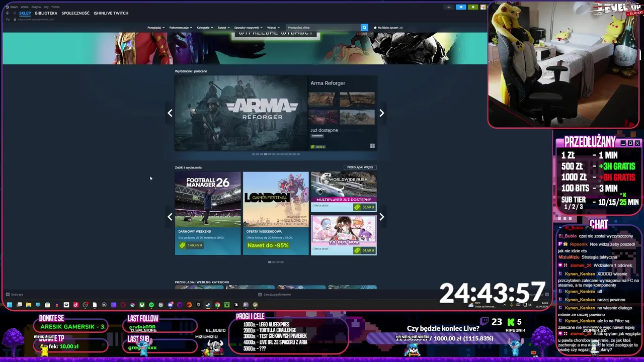Viewport: 644px width, 362px height.
Task: Open the 1.0 Out Now anime game card
Action: pyautogui.click(x=344, y=235)
